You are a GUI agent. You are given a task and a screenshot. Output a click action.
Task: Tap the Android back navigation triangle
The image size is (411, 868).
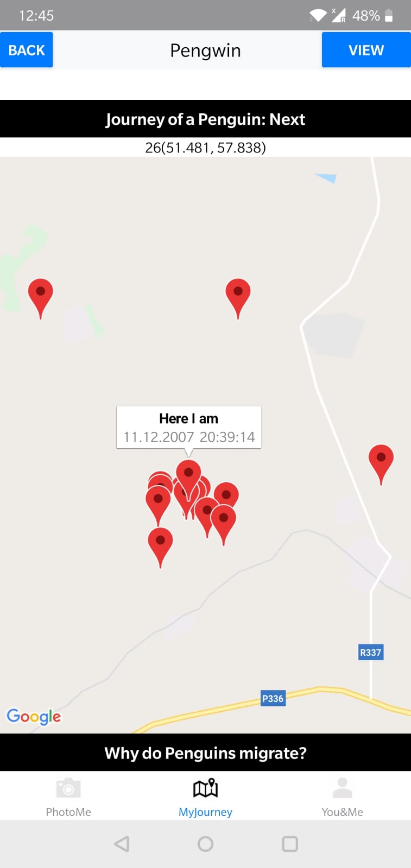tap(122, 844)
